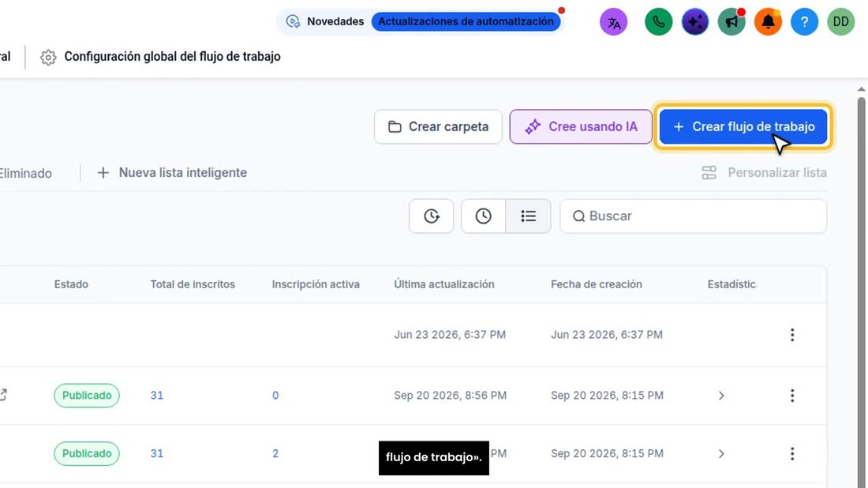The image size is (868, 488).
Task: Click the Novedades icon
Action: [x=293, y=21]
